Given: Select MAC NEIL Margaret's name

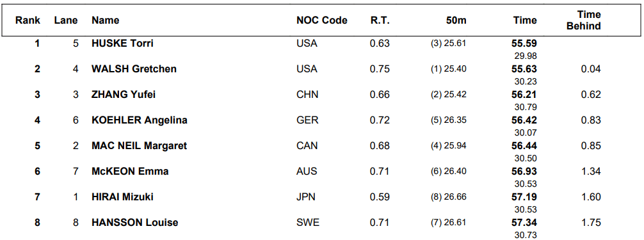Looking at the screenshot, I should [x=139, y=145].
